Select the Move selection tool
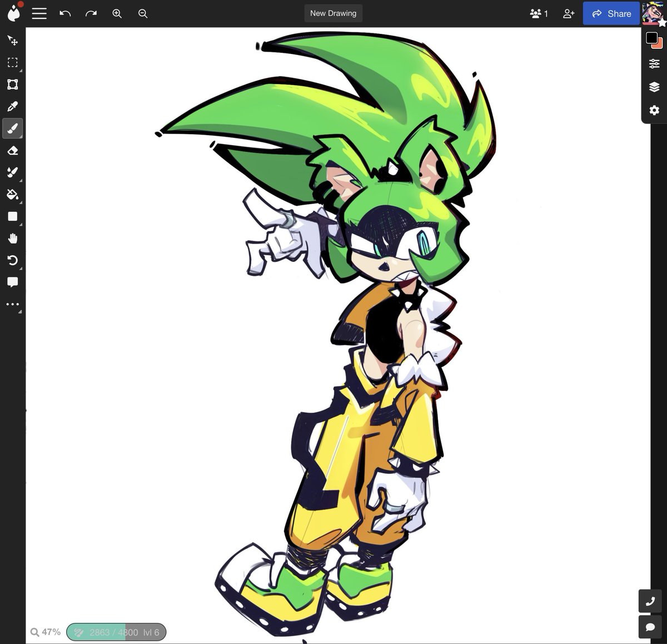Image resolution: width=667 pixels, height=644 pixels. [12, 41]
